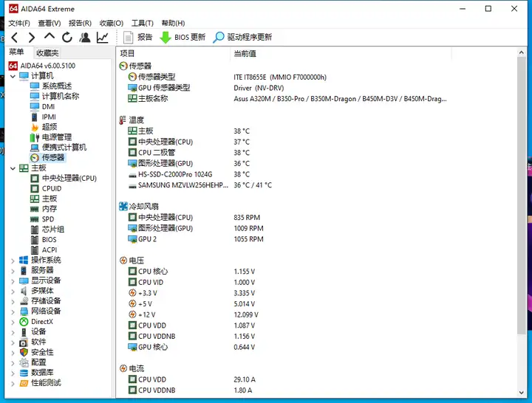Go forward with the right arrow toolbar icon
Viewport: 532px width, 403px height.
pyautogui.click(x=32, y=38)
